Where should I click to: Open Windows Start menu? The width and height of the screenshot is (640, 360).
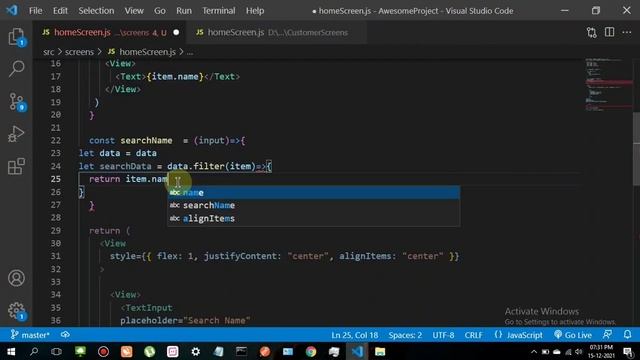[x=11, y=351]
